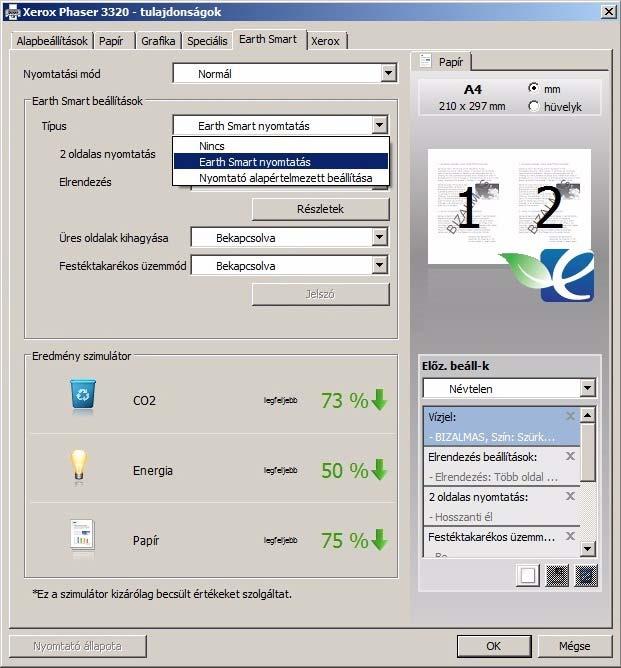Switch to the Alapbeállítások tab

point(52,41)
